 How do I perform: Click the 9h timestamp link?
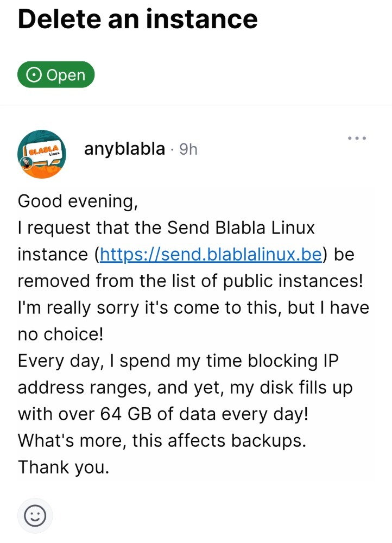[189, 149]
